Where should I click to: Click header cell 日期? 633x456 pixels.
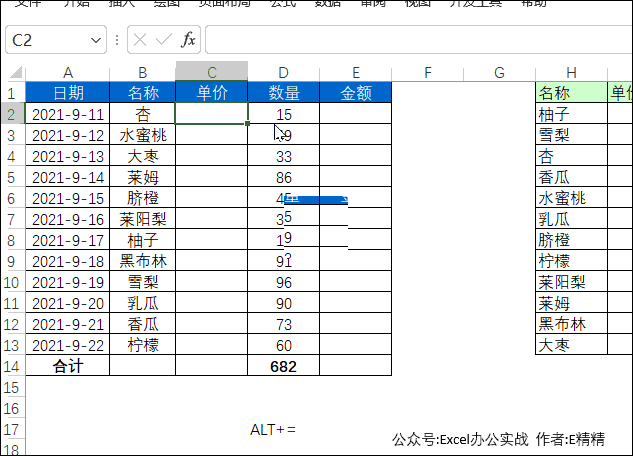tap(67, 92)
